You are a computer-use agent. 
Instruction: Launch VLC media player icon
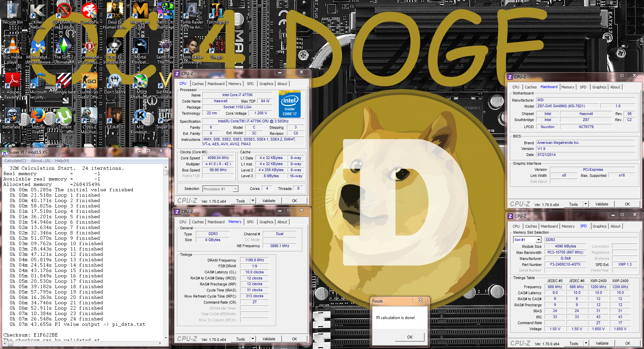click(x=13, y=50)
